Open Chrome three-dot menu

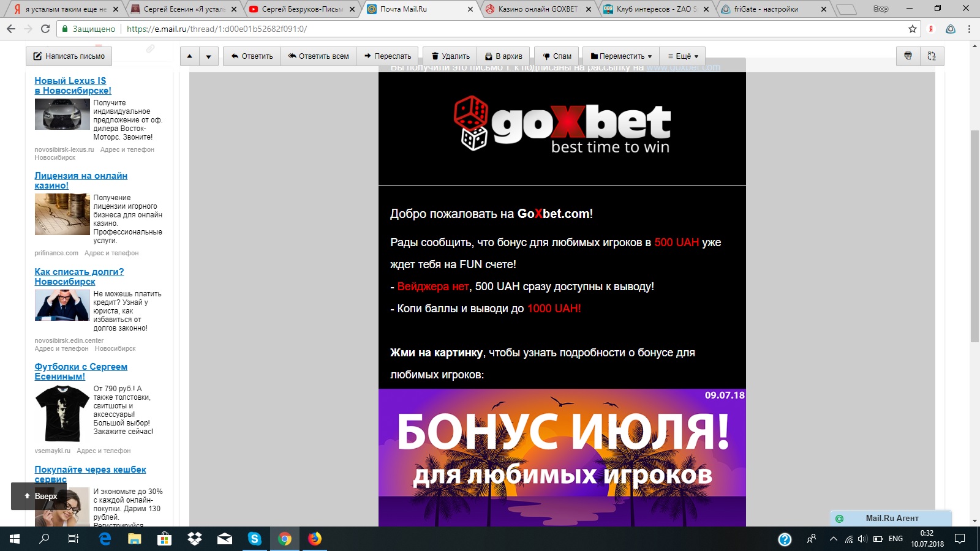coord(969,29)
